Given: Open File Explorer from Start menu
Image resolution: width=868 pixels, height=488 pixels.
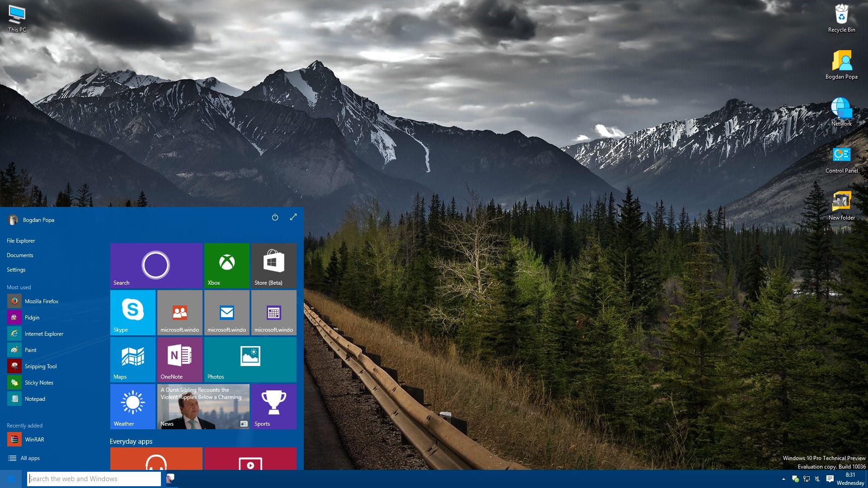Looking at the screenshot, I should pos(21,241).
